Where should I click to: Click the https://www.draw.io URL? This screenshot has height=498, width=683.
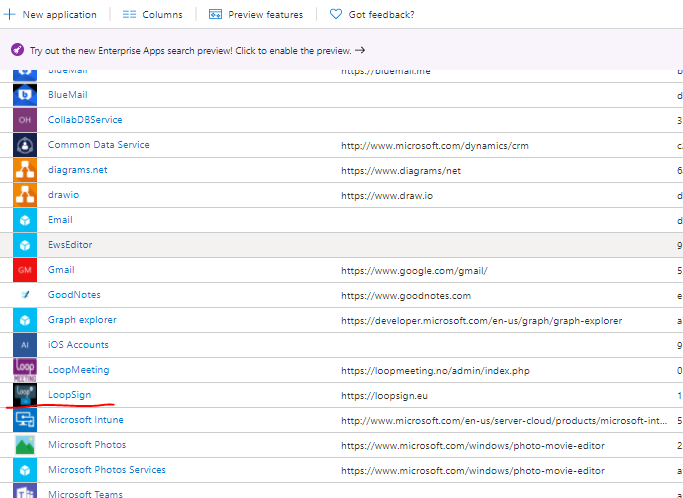387,195
